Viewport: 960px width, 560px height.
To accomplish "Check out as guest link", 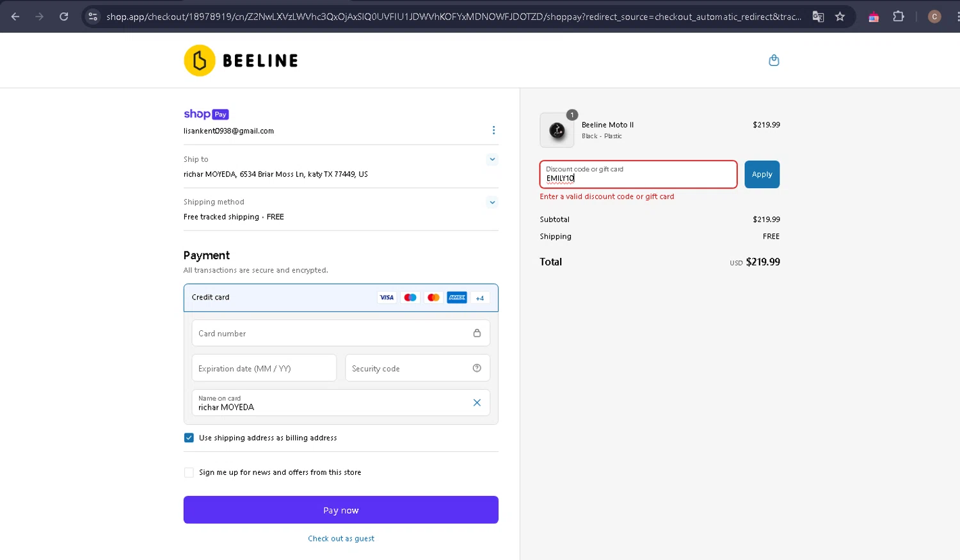I will pyautogui.click(x=341, y=539).
